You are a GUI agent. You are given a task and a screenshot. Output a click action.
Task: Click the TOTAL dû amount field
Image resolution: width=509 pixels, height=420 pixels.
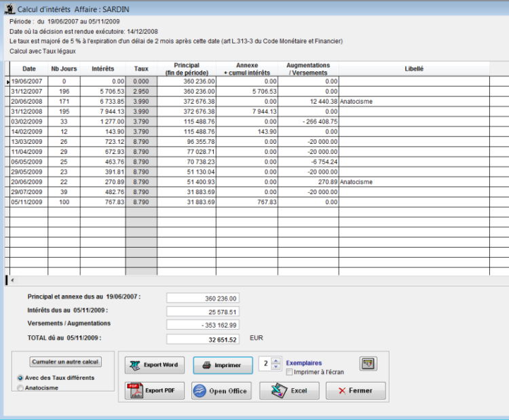pos(203,339)
